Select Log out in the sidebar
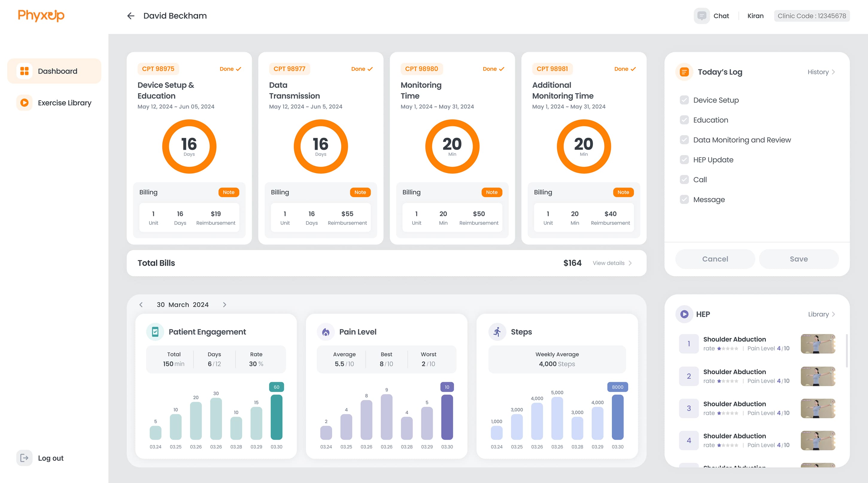 40,458
